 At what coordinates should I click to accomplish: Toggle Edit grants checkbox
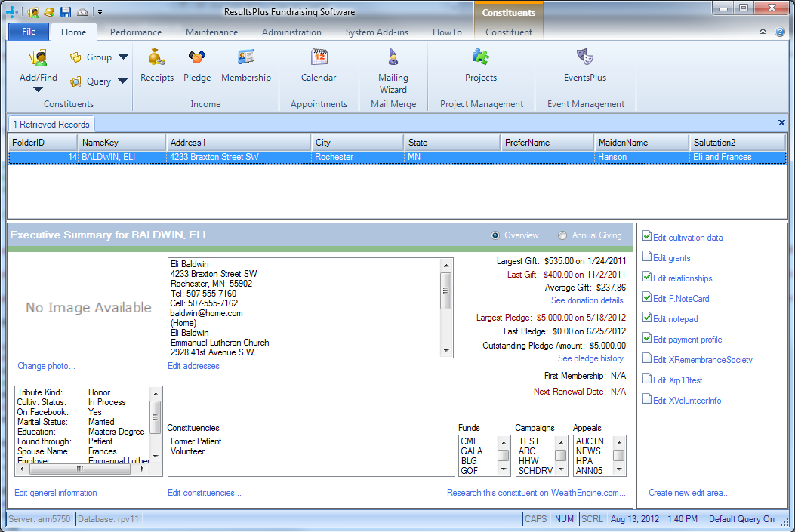647,256
